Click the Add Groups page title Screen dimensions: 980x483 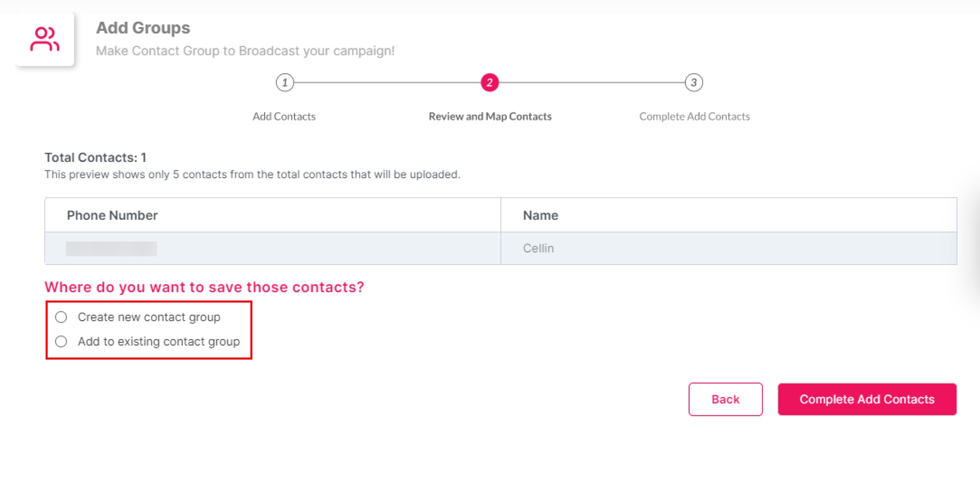[143, 28]
